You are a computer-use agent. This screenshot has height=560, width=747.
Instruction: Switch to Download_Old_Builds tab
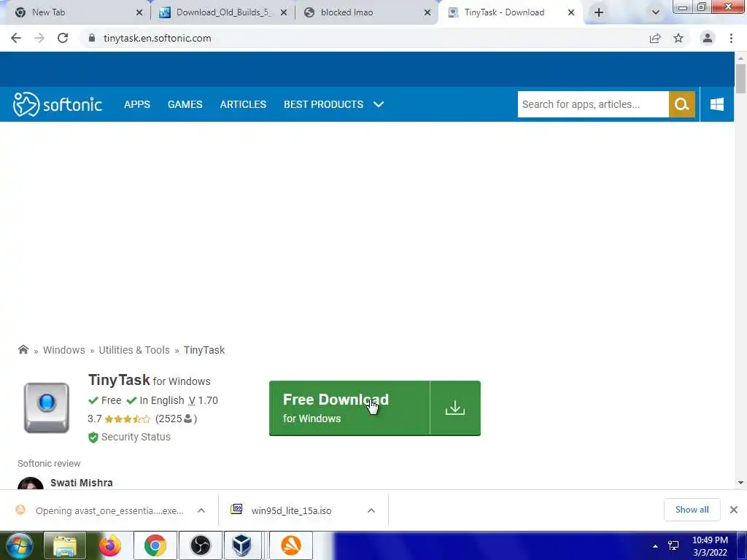pyautogui.click(x=224, y=12)
